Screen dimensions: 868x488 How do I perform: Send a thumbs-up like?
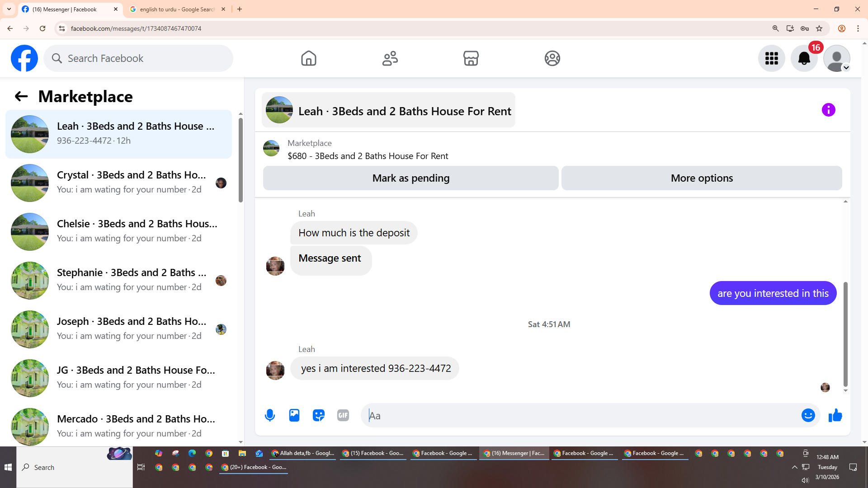835,415
